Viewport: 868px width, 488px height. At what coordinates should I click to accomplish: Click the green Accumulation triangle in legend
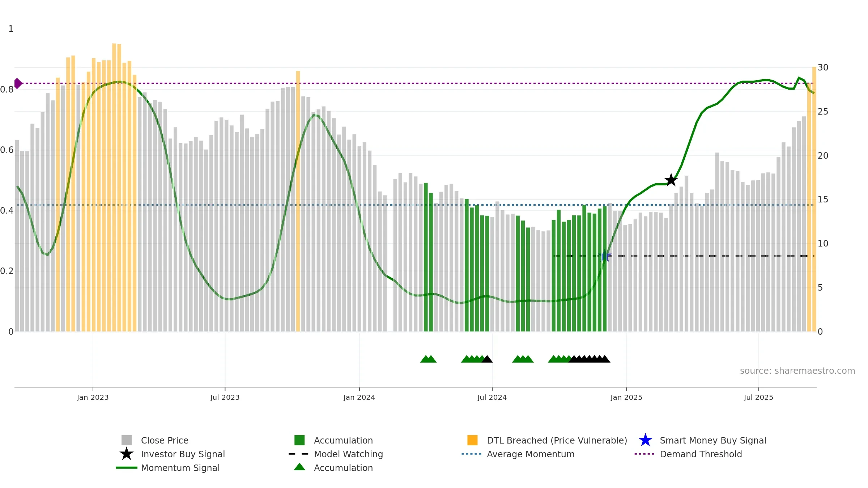pos(299,467)
